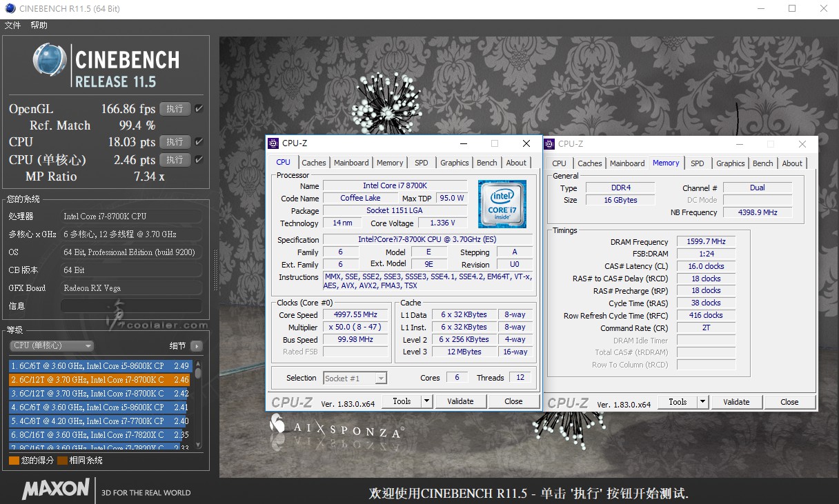Image resolution: width=839 pixels, height=504 pixels.
Task: Open the CPU (单核心) ranking dropdown
Action: coord(52,346)
